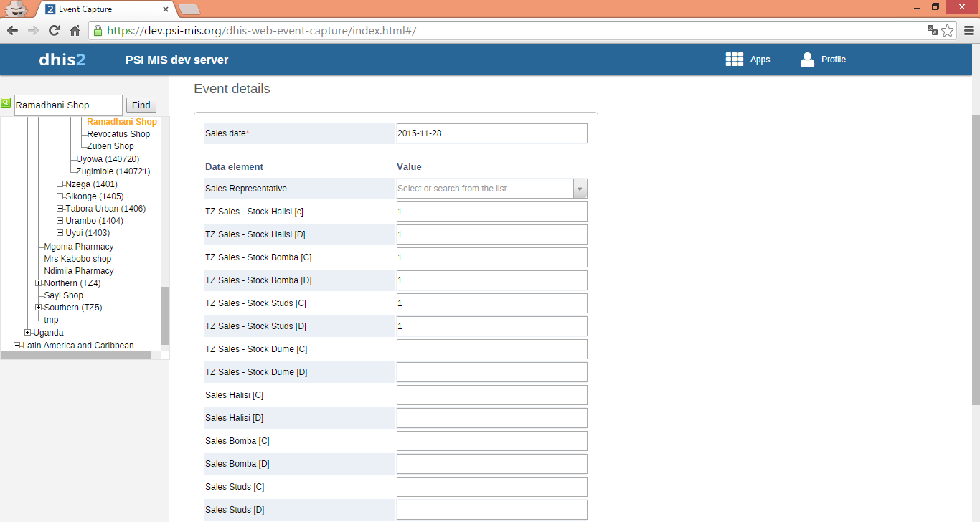Expand the Uyui (1403) tree node
The image size is (980, 522).
tap(60, 233)
